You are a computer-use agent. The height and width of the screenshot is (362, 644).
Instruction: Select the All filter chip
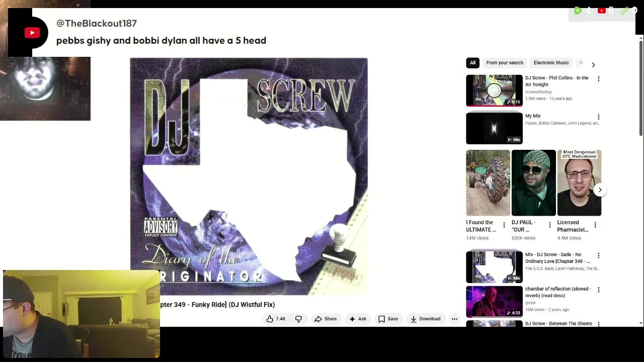coord(472,63)
